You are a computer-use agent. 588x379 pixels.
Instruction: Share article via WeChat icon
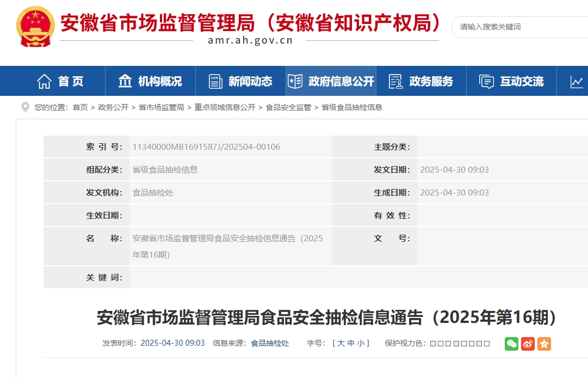pyautogui.click(x=511, y=344)
